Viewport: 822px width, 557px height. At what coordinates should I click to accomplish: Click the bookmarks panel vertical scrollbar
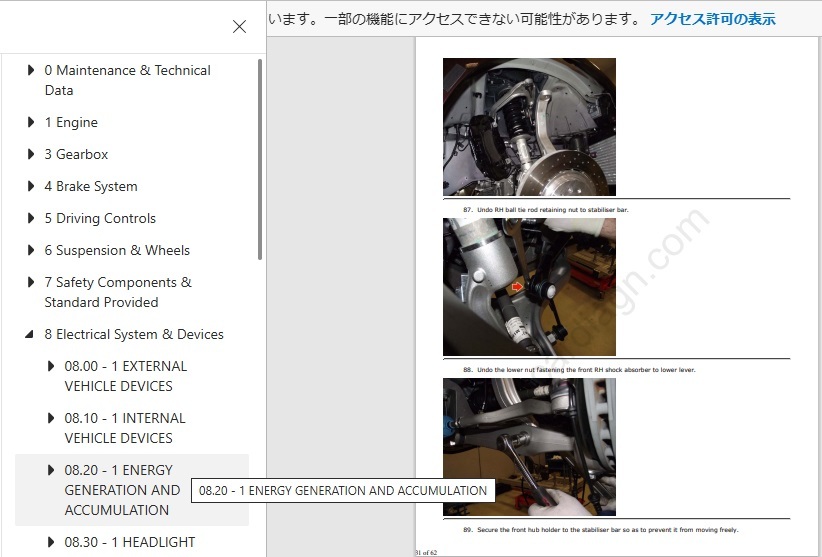[x=260, y=159]
